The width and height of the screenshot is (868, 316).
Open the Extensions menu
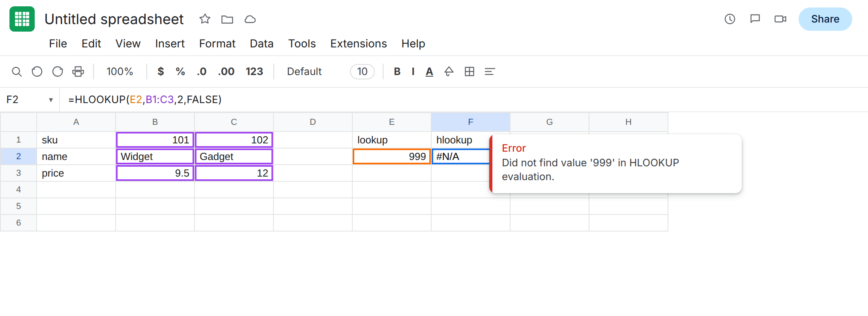tap(359, 43)
